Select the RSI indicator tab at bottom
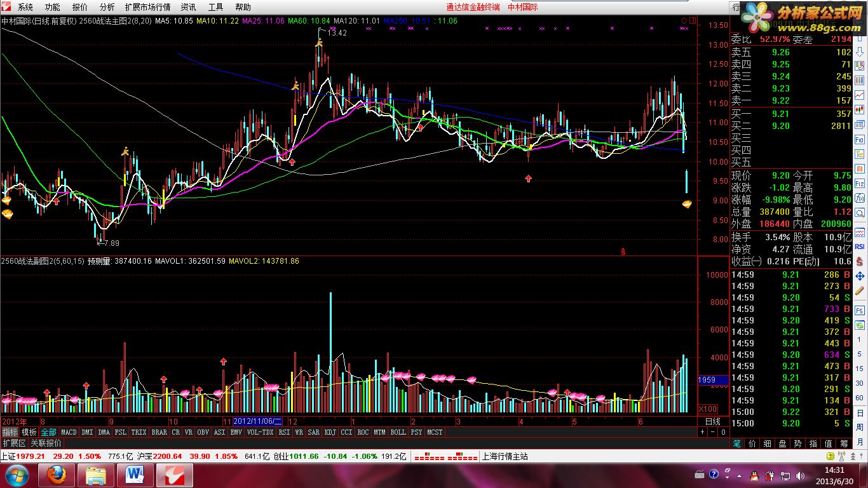The height and width of the screenshot is (488, 868). (x=283, y=432)
